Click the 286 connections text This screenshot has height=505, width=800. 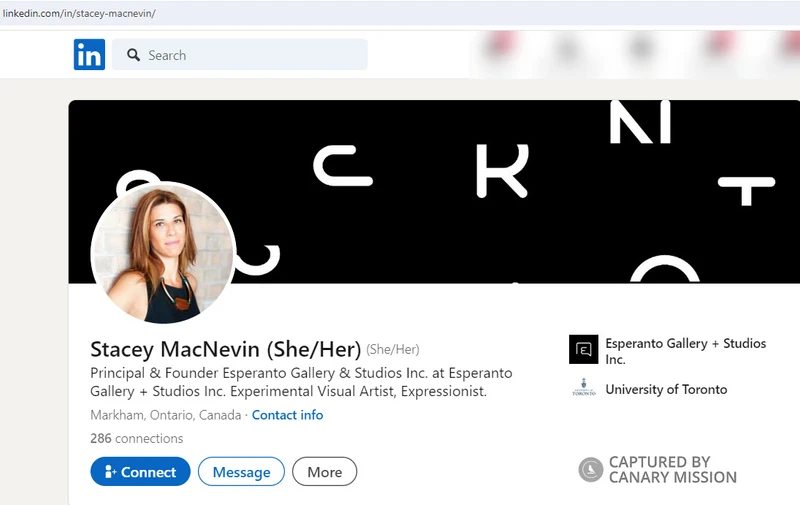pyautogui.click(x=137, y=439)
